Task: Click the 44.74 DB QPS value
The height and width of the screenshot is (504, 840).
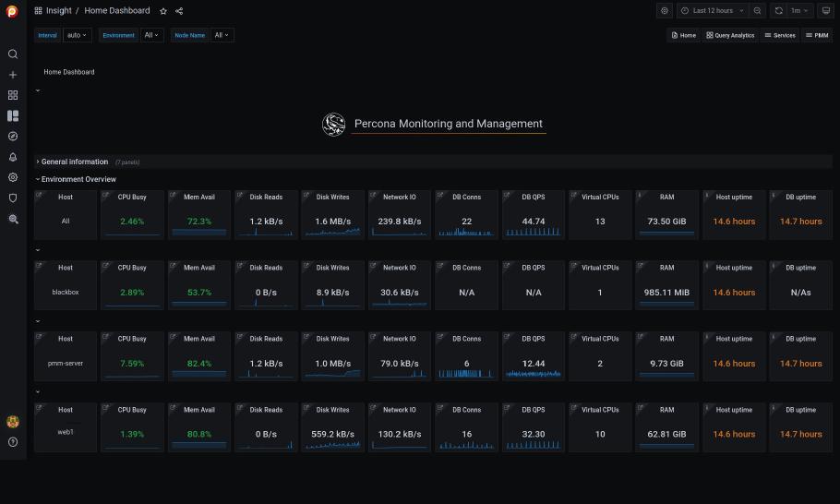Action: 534,222
